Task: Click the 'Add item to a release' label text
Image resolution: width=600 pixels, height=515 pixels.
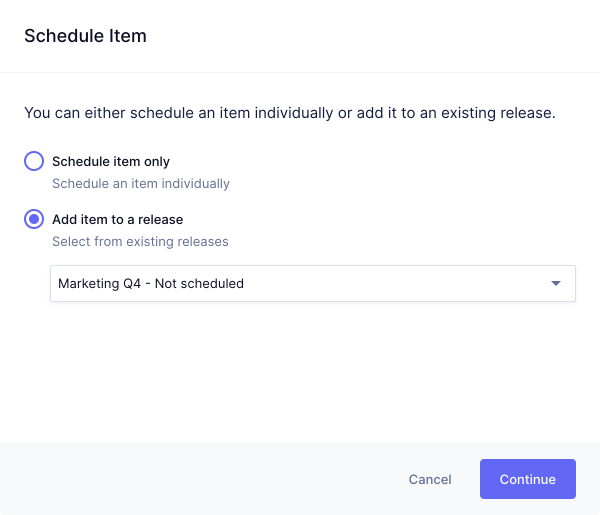Action: [x=118, y=220]
